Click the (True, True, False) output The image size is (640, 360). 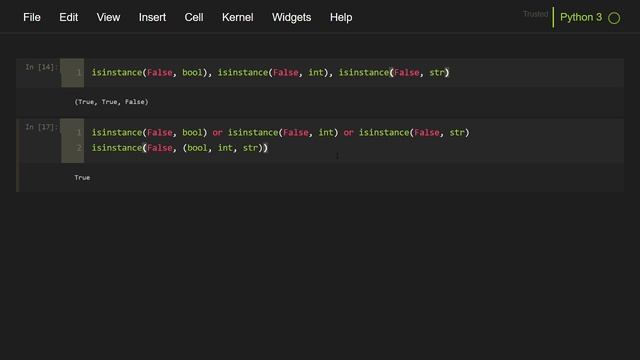111,102
